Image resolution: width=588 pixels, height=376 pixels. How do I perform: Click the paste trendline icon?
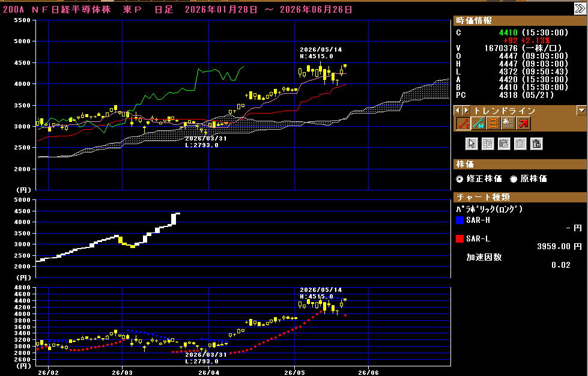click(x=504, y=144)
